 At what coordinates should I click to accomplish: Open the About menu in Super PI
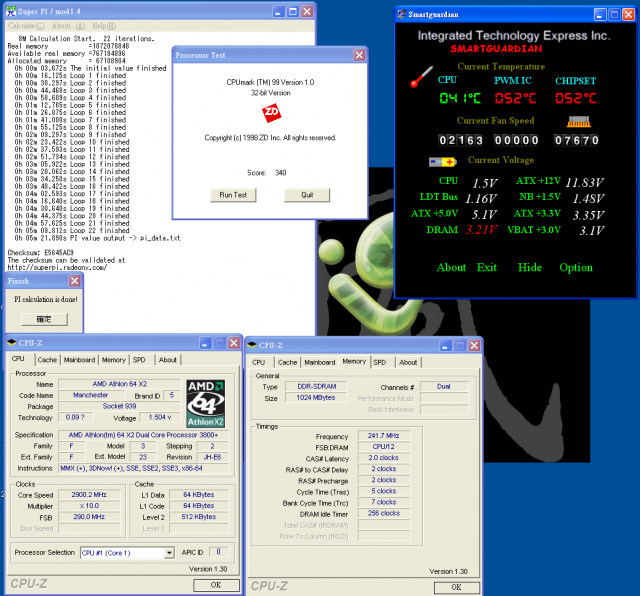tap(68, 26)
